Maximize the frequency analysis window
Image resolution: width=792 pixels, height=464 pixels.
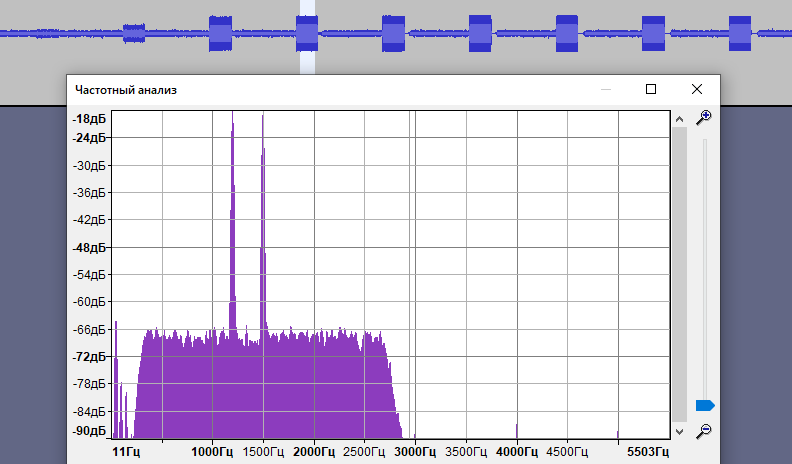[651, 89]
